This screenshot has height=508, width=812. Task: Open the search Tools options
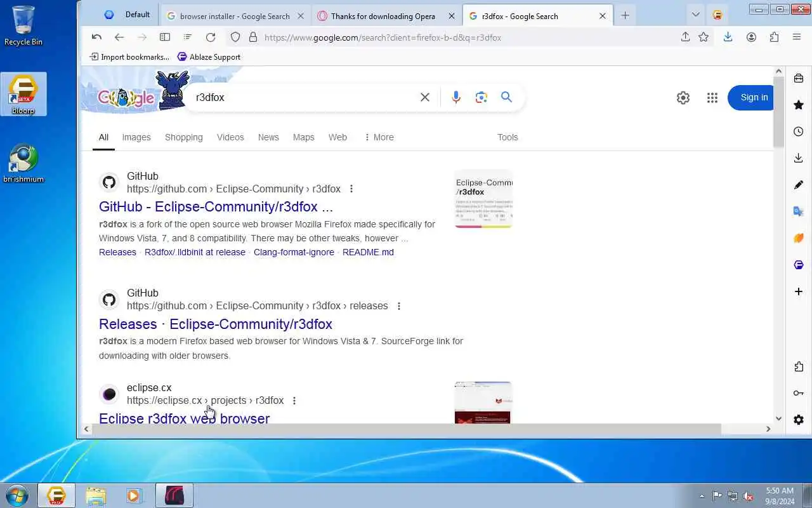507,137
